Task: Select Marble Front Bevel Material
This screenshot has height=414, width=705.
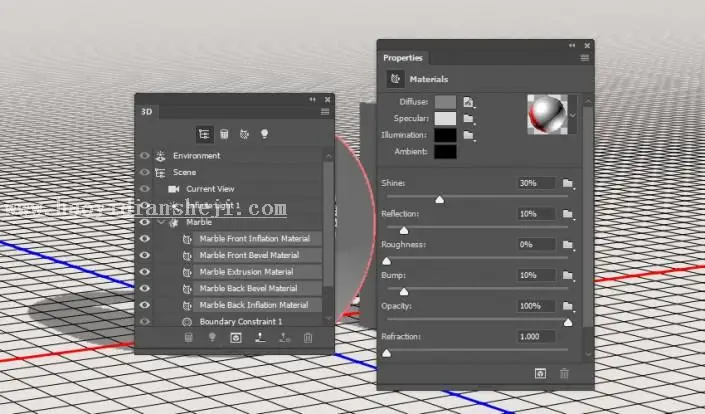Action: 257,255
